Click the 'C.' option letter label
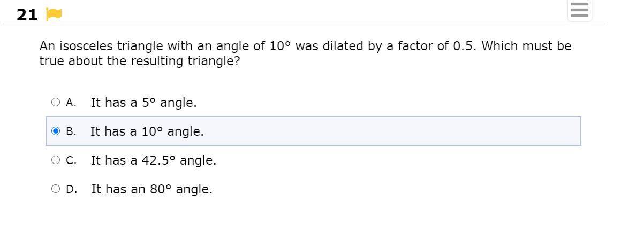Viewport: 644px width, 240px height. [x=71, y=160]
